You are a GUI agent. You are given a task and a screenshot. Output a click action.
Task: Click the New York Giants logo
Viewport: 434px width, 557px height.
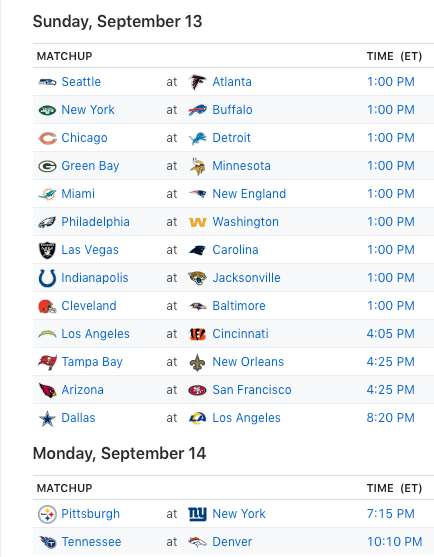click(197, 514)
